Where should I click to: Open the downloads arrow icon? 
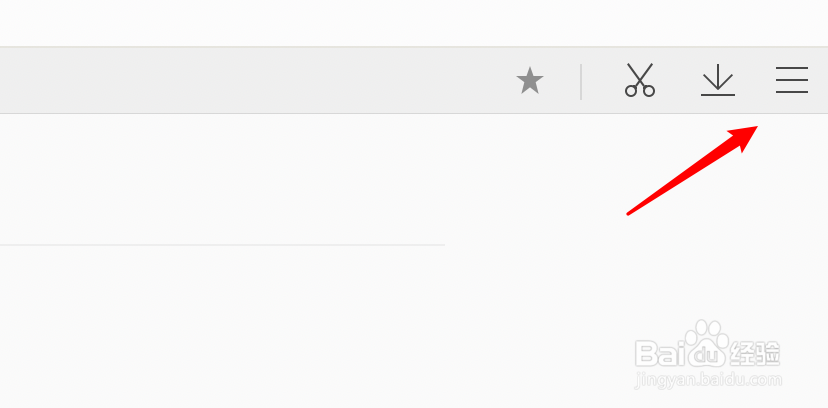click(718, 81)
